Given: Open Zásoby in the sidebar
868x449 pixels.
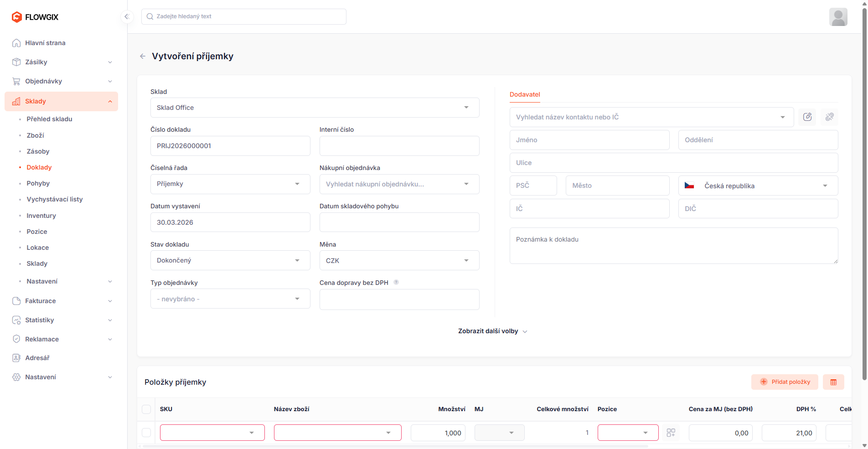Looking at the screenshot, I should tap(38, 151).
